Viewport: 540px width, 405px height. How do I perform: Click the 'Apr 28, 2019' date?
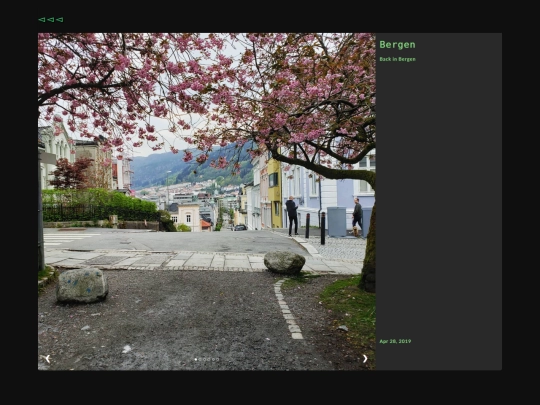coord(395,341)
